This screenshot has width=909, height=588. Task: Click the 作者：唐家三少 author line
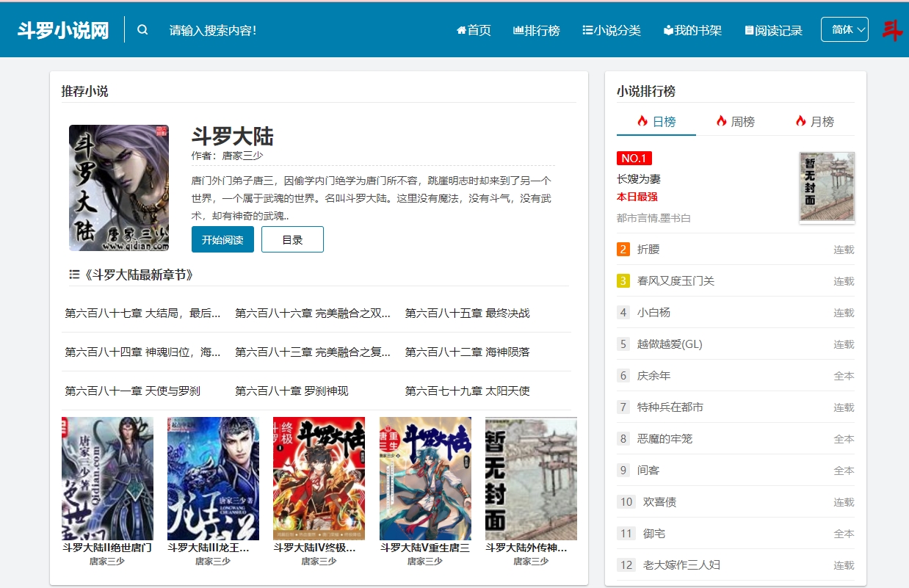pyautogui.click(x=227, y=156)
